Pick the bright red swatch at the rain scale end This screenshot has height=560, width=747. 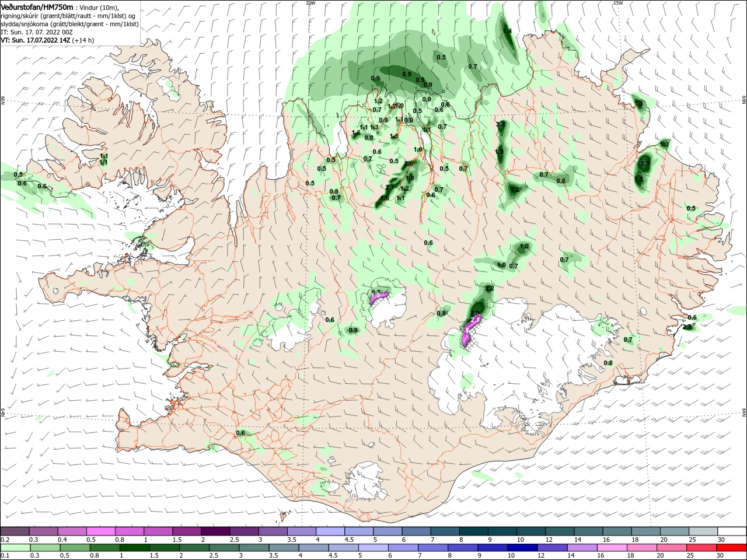pyautogui.click(x=731, y=548)
